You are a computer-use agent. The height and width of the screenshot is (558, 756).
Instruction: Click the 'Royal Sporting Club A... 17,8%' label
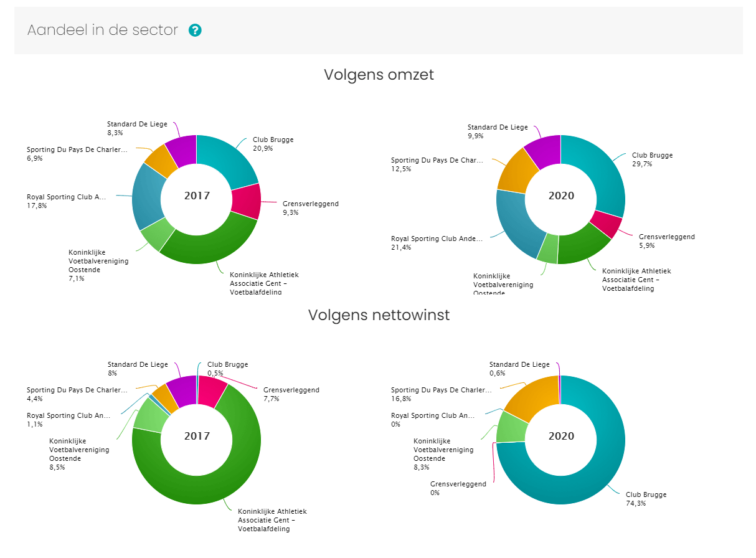coord(66,201)
